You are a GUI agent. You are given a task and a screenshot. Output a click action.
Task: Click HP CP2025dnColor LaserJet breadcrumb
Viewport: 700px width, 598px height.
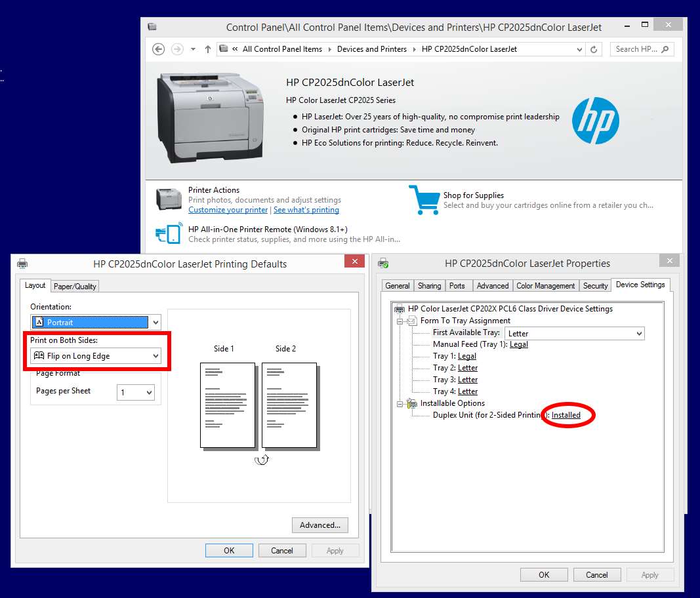[x=469, y=49]
